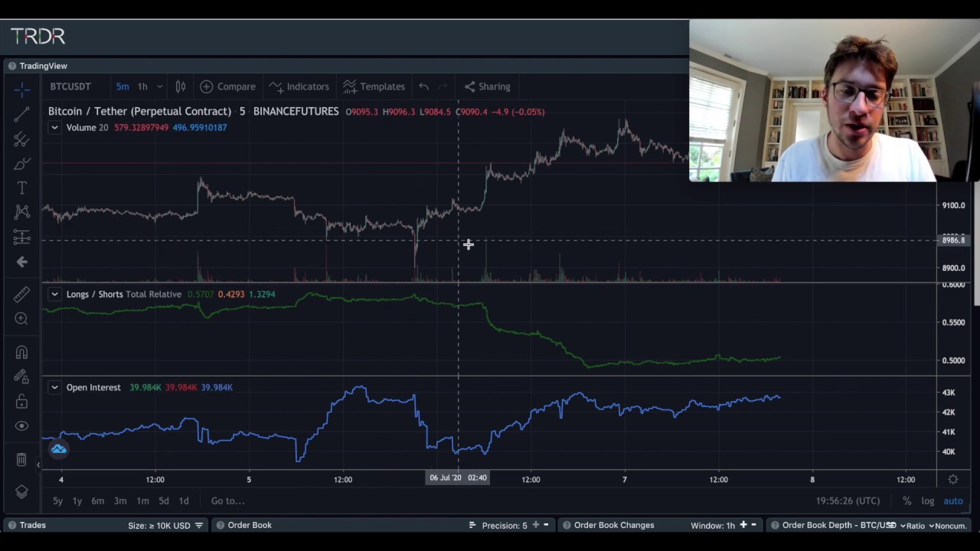980x551 pixels.
Task: Set the date range to 5d
Action: [163, 500]
